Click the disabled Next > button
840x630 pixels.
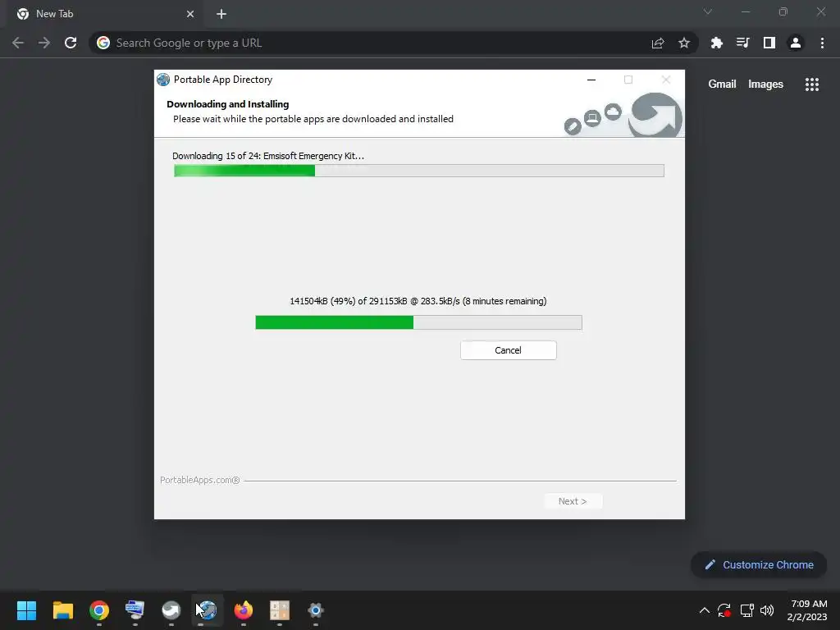point(573,501)
